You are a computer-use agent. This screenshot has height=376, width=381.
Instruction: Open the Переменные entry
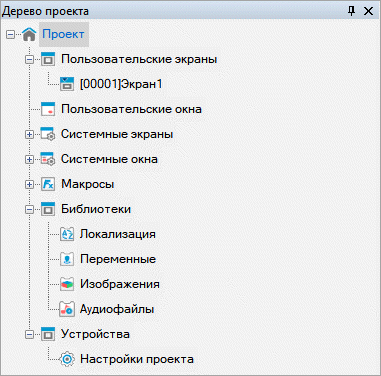118,259
